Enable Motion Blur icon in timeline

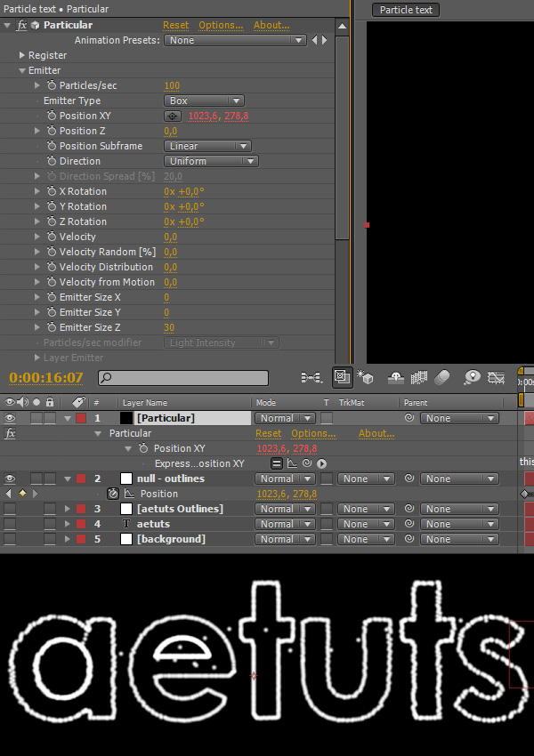click(441, 377)
